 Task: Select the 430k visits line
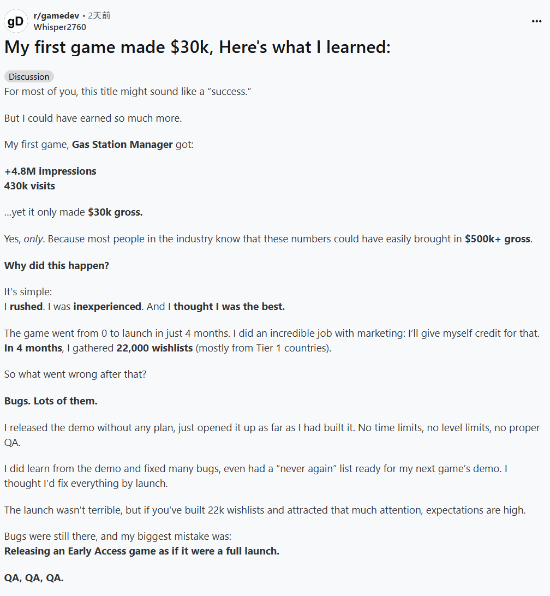coord(30,186)
